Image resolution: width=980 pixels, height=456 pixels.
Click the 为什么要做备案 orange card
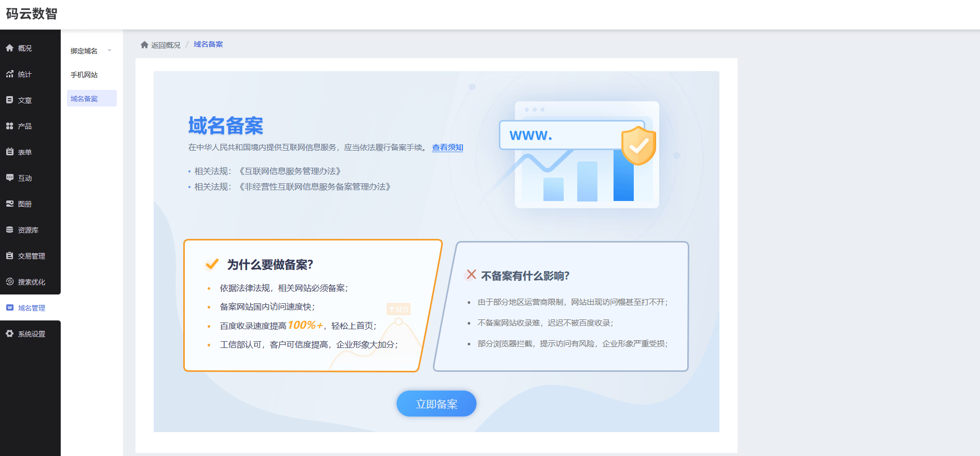[x=311, y=305]
